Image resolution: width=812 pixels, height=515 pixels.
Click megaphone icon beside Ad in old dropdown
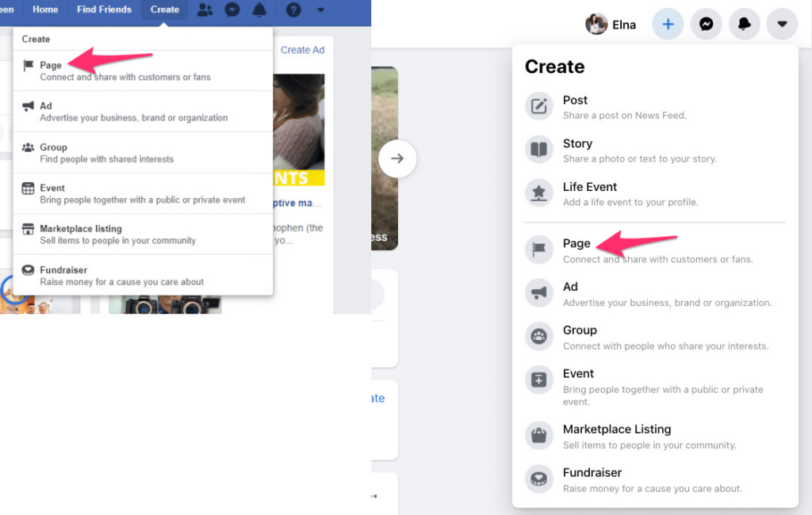pyautogui.click(x=28, y=106)
